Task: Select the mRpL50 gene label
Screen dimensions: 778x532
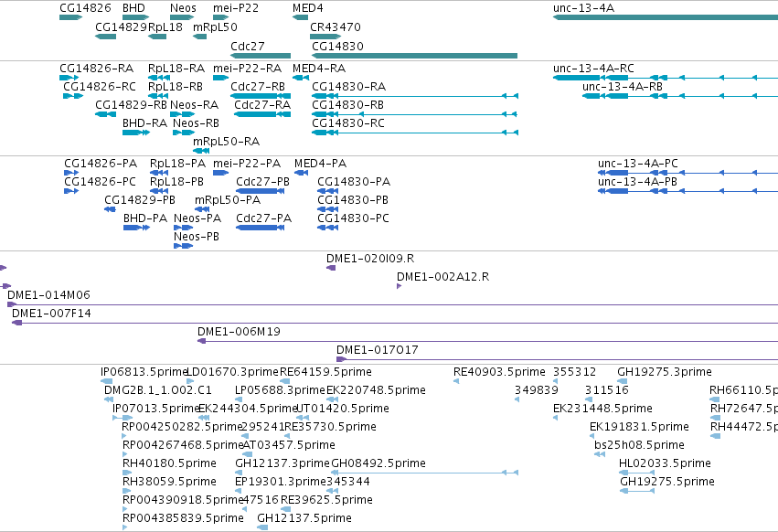Action: click(x=216, y=27)
